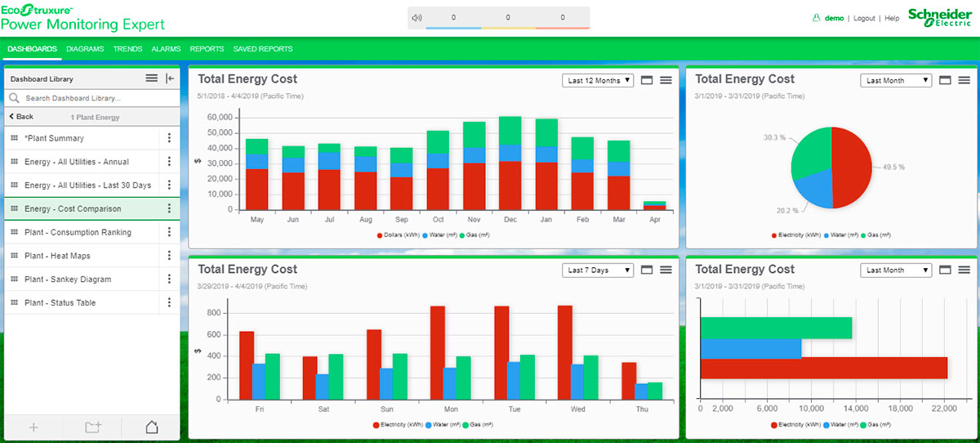Click the alarm speaker icon in header
The image size is (980, 443).
[417, 17]
